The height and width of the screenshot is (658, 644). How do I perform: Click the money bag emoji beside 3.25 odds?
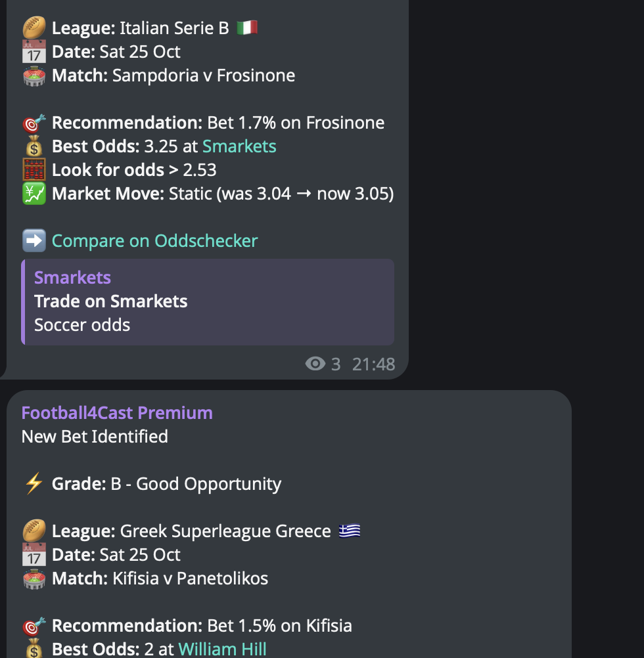(34, 146)
